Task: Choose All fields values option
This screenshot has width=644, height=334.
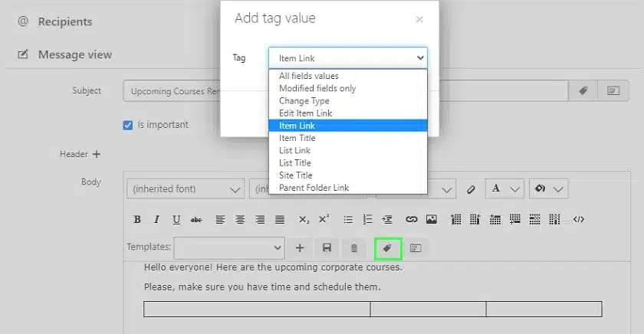Action: click(348, 76)
